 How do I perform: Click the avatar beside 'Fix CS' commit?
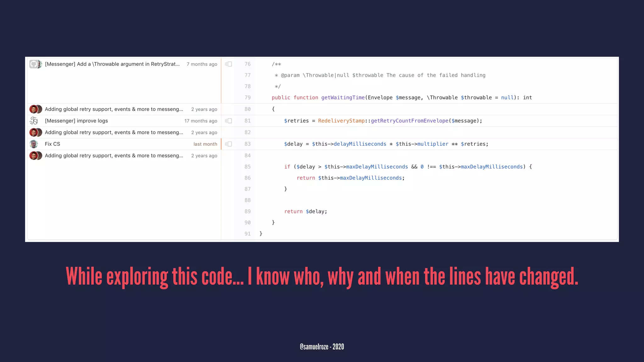pyautogui.click(x=34, y=144)
